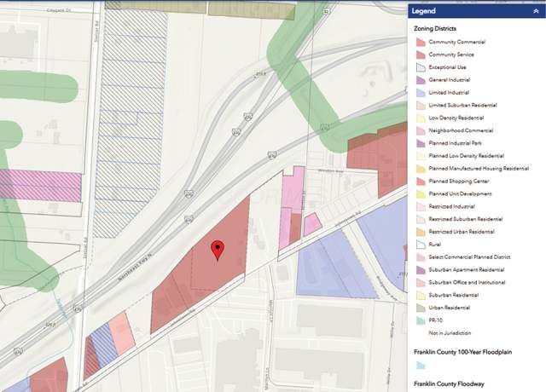Screen dimensions: 546x392
Task: Click the Urban Residential legend swatch
Action: point(421,308)
